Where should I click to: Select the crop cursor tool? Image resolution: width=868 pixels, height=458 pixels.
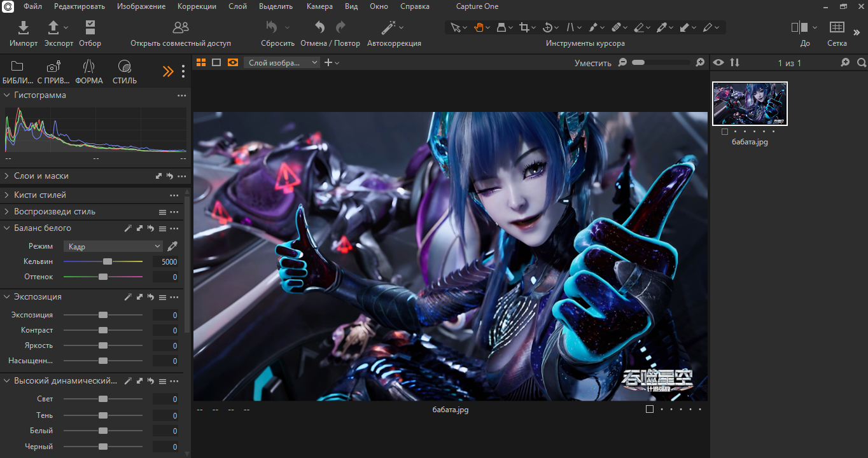point(524,27)
